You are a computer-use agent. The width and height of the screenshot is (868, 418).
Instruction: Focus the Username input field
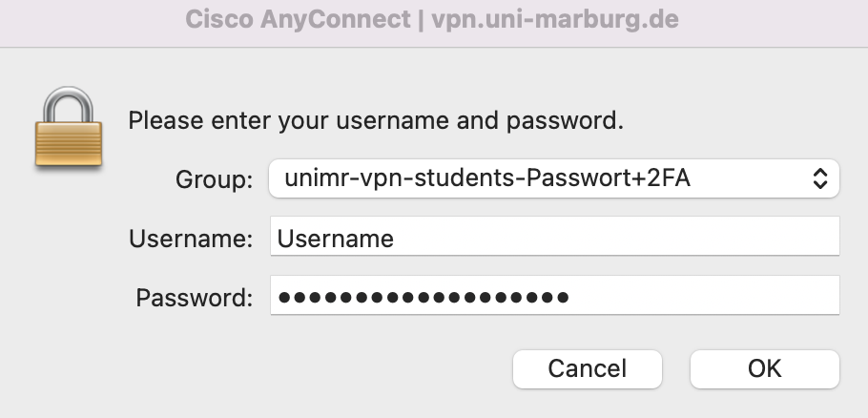(555, 236)
